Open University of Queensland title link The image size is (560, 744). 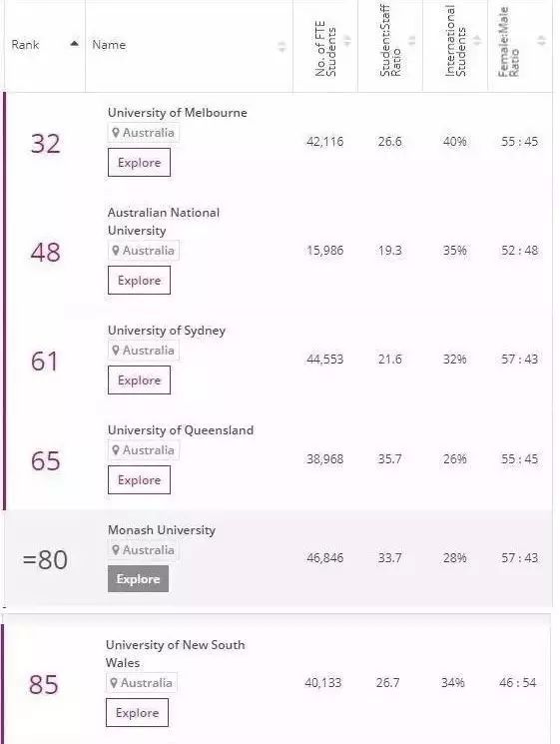pos(181,429)
